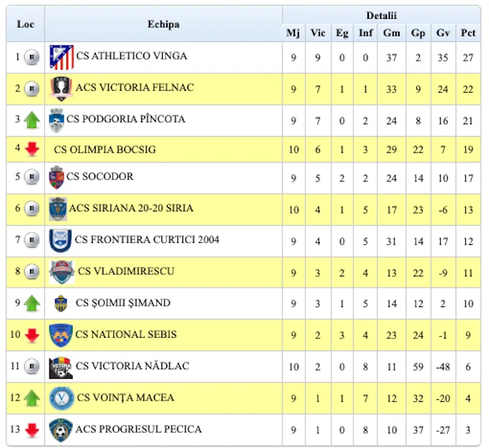Viewport: 489px width, 448px height.
Task: Click the red down arrow beside position 4
Action: [31, 149]
